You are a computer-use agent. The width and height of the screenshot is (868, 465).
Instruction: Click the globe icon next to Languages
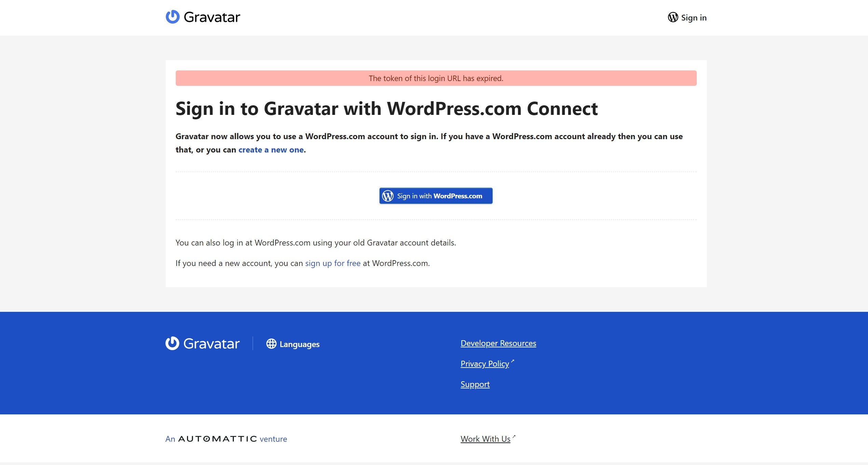(x=271, y=344)
